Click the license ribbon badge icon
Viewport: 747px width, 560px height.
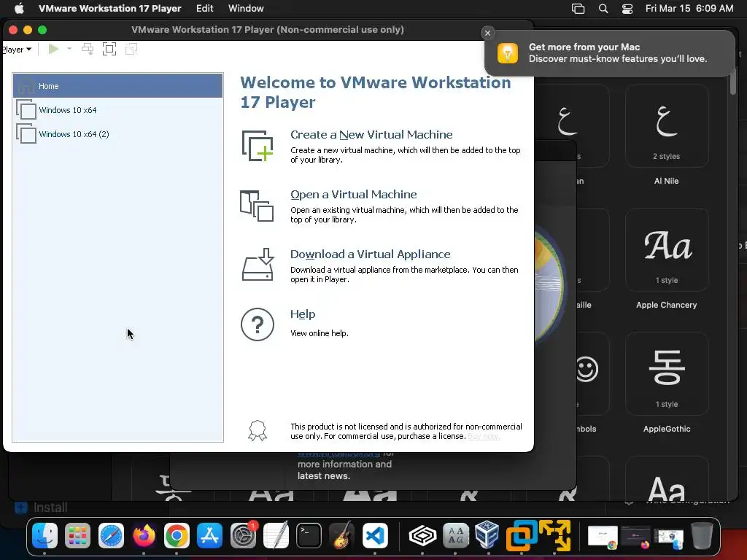[258, 430]
